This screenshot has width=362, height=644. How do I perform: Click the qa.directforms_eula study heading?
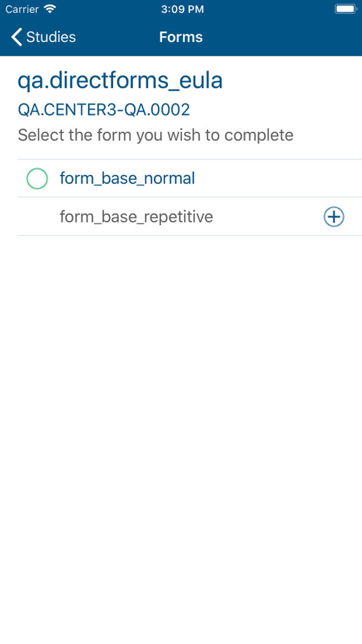pos(120,80)
